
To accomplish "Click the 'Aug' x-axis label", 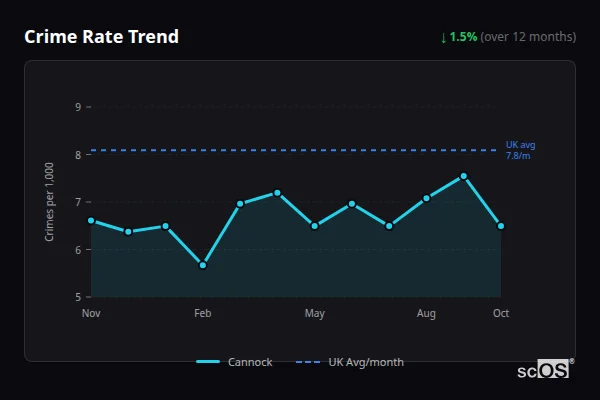I will click(x=426, y=313).
